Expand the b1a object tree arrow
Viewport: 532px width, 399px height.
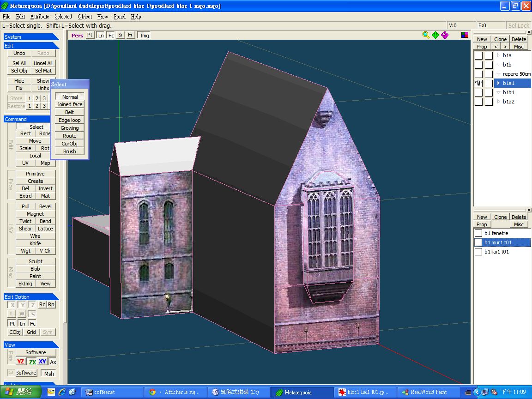tap(498, 55)
